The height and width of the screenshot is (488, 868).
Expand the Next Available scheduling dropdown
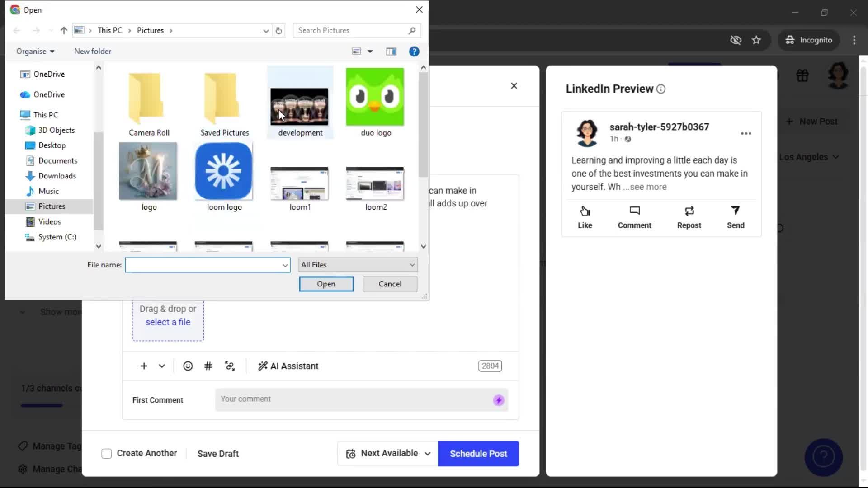point(428,453)
